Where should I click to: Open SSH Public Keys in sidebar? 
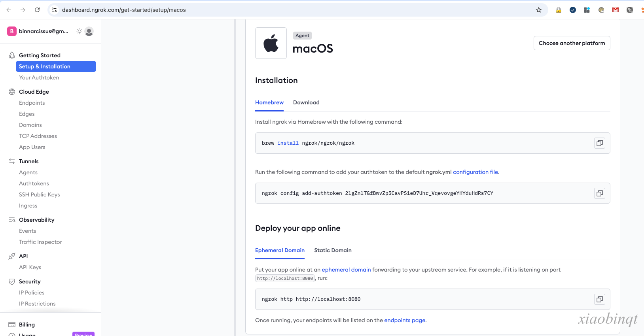coord(39,194)
